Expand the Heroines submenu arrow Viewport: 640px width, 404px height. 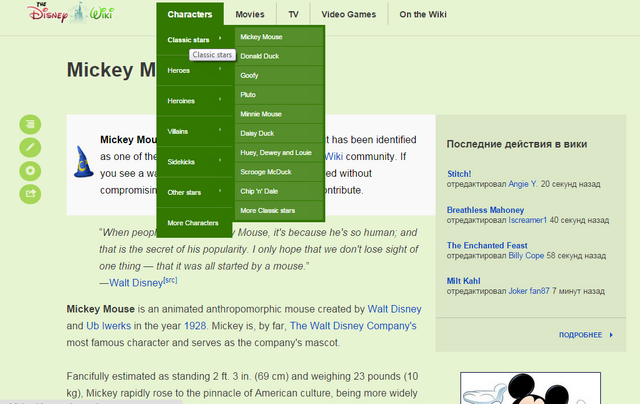point(220,99)
